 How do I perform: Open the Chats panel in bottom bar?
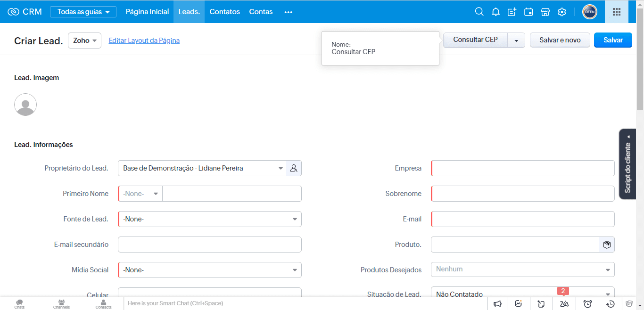click(x=19, y=304)
